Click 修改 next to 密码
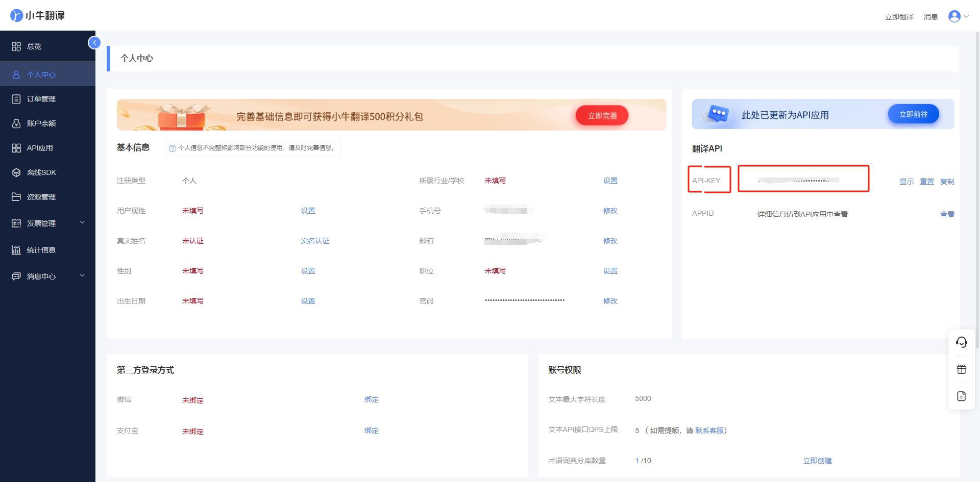The width and height of the screenshot is (980, 482). coord(610,301)
